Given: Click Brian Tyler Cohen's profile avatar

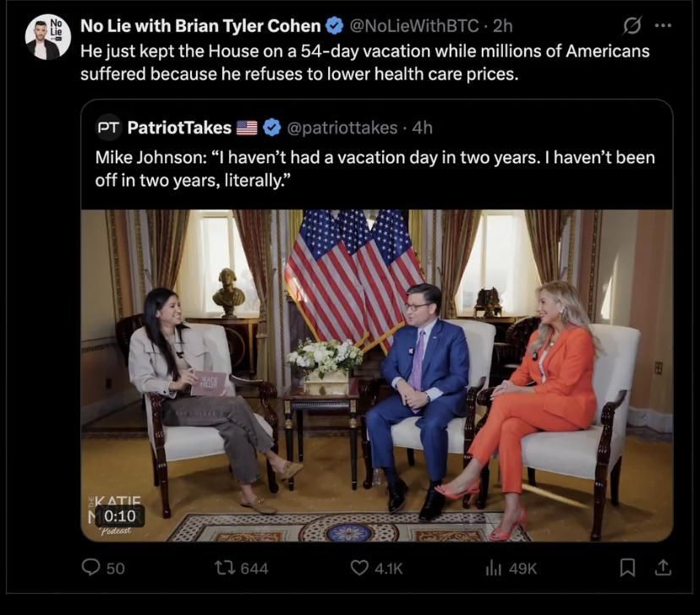Looking at the screenshot, I should pyautogui.click(x=48, y=37).
